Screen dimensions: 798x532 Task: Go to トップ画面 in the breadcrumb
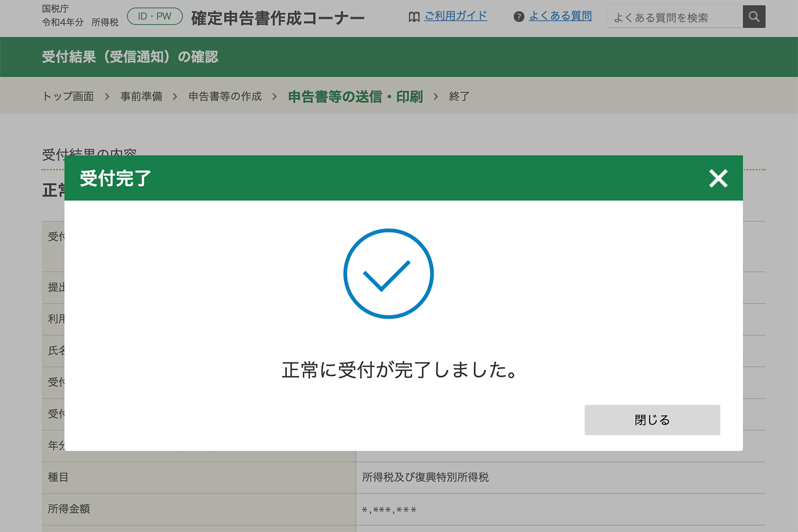pyautogui.click(x=68, y=96)
